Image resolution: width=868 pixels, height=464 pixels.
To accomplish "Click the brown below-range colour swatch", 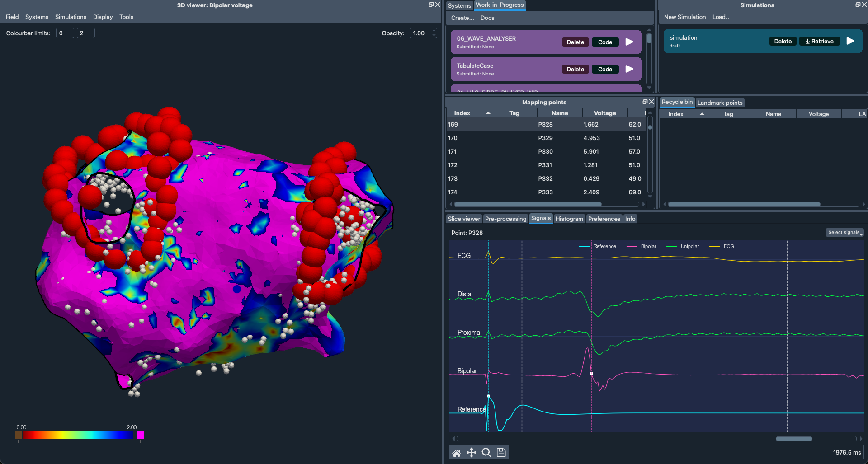I will tap(19, 435).
